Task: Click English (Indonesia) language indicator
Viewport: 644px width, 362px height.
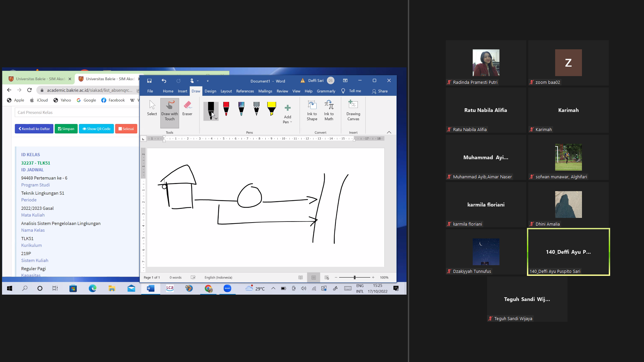Action: 218,278
